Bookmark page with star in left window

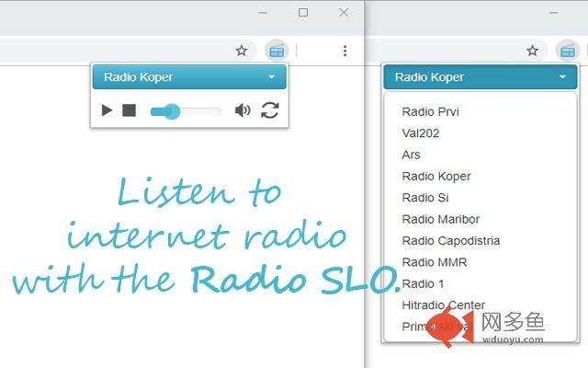[242, 51]
